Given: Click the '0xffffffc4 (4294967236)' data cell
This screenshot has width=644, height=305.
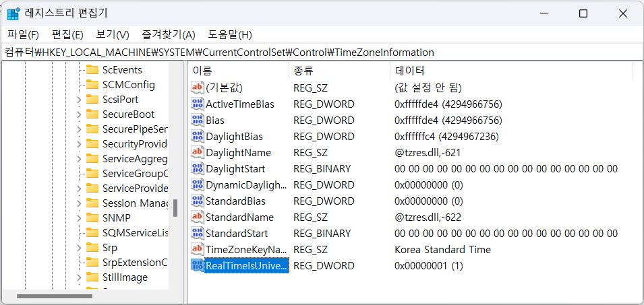Looking at the screenshot, I should 447,137.
